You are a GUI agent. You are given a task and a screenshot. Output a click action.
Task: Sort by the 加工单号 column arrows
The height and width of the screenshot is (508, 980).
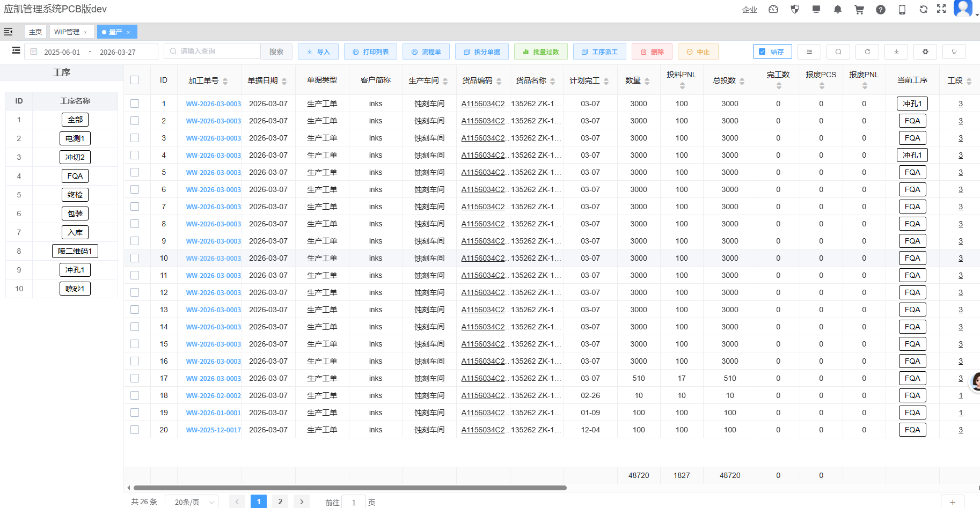pos(225,81)
